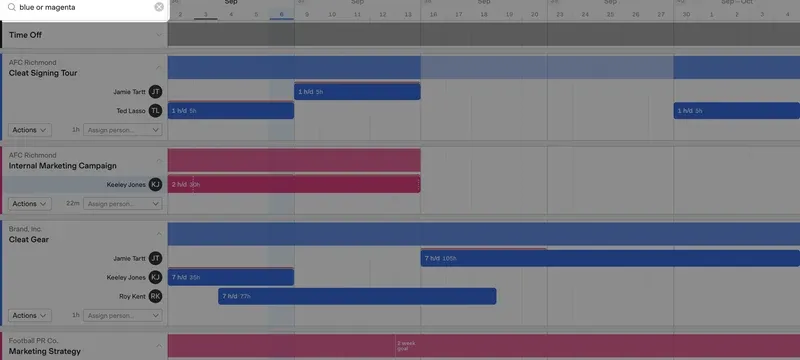
Task: Open Assign person dropdown in Cleat Signing Tour
Action: pos(122,130)
